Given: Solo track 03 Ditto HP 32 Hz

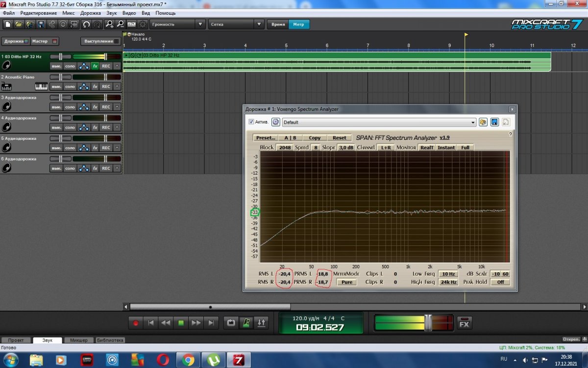Looking at the screenshot, I should (x=70, y=66).
